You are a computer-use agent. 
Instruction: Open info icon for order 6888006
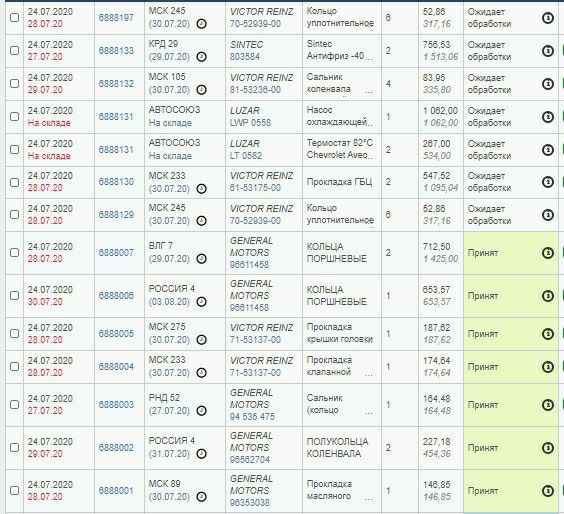pyautogui.click(x=547, y=296)
